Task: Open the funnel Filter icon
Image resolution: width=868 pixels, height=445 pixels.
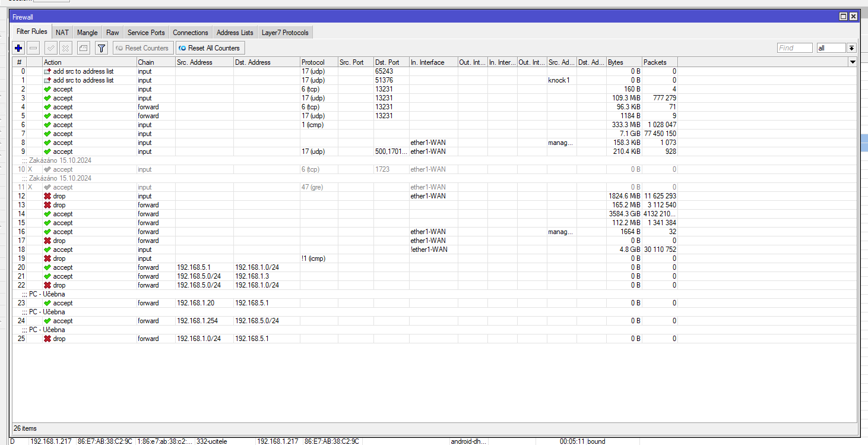Action: tap(102, 48)
